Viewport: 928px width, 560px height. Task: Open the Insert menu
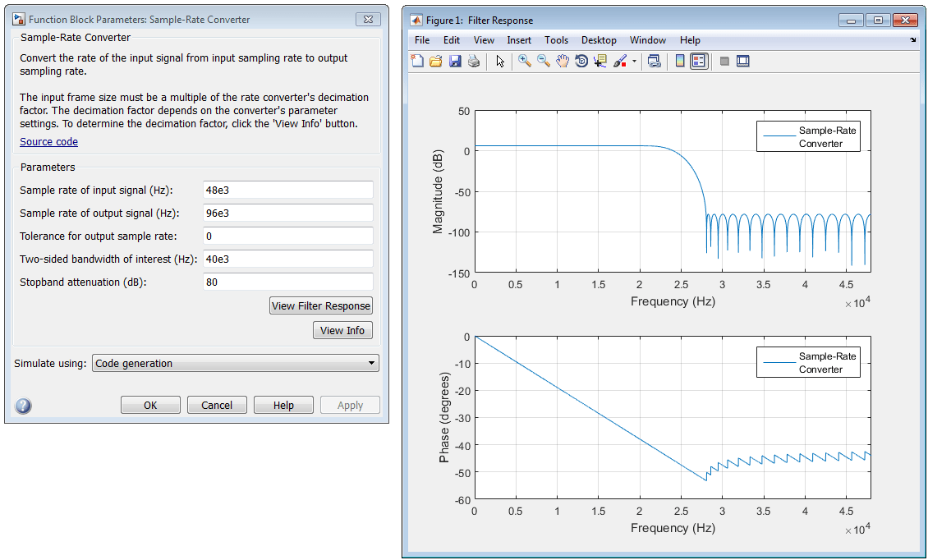pyautogui.click(x=519, y=40)
